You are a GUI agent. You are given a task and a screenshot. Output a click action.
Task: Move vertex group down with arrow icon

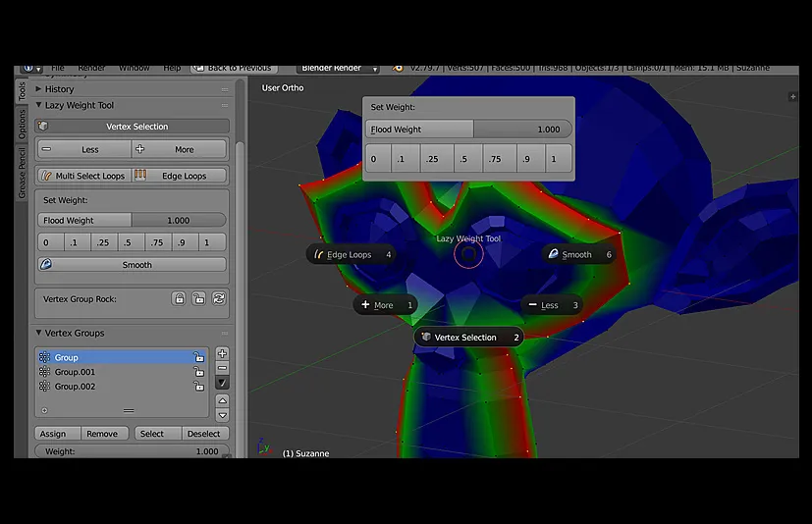click(222, 415)
